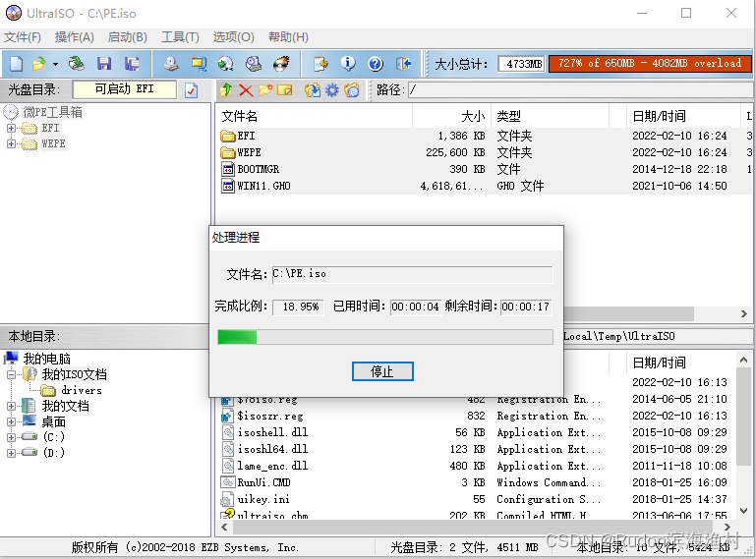Click the 路径 path input field
The image size is (756, 559).
coord(580,90)
